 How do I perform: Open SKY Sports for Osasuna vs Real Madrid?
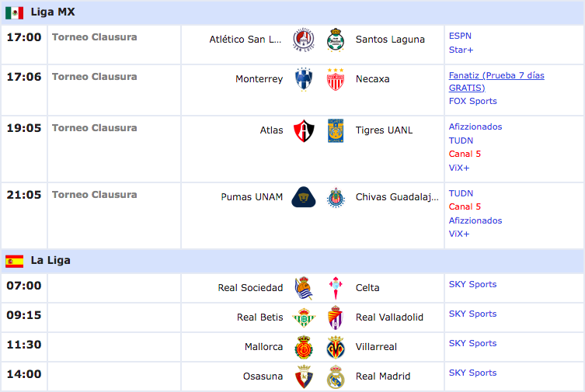pos(472,373)
